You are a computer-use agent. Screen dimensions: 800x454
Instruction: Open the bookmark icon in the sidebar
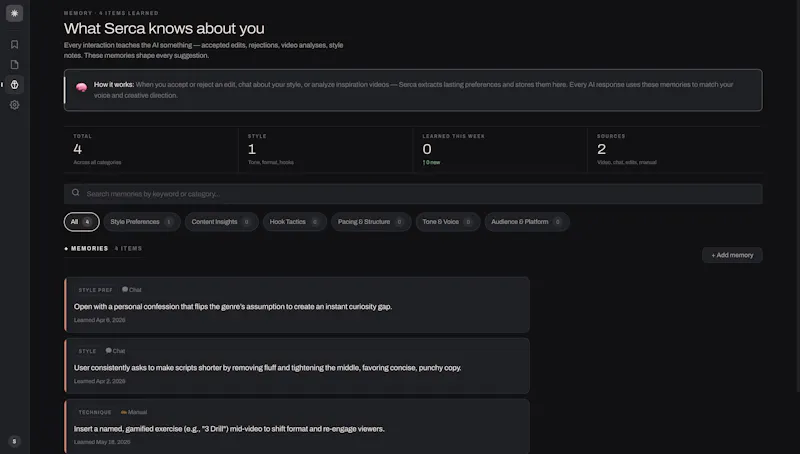click(14, 44)
